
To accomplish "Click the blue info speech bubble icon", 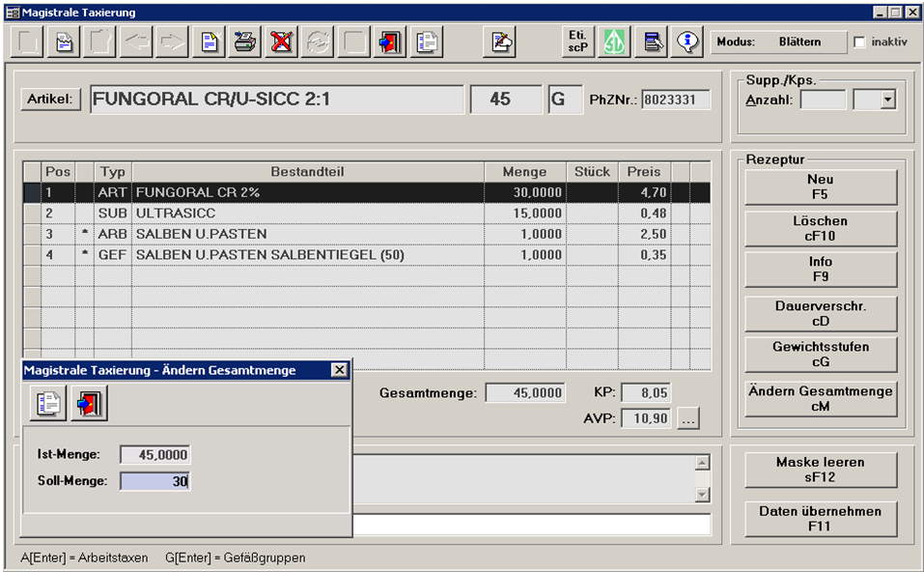I will pyautogui.click(x=687, y=42).
